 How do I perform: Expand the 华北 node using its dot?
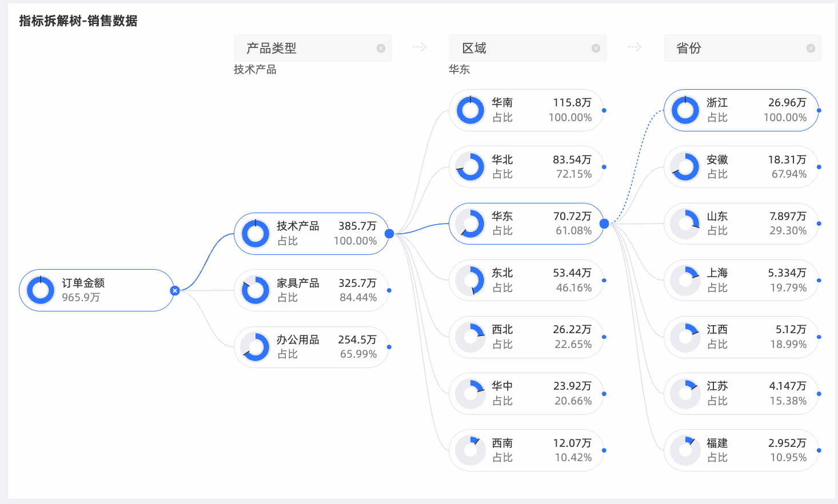604,167
